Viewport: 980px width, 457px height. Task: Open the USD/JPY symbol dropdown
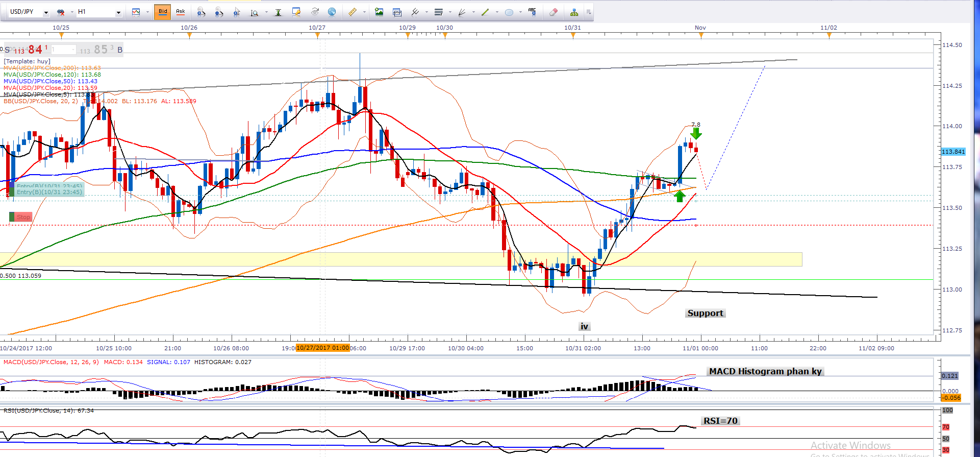[x=46, y=12]
